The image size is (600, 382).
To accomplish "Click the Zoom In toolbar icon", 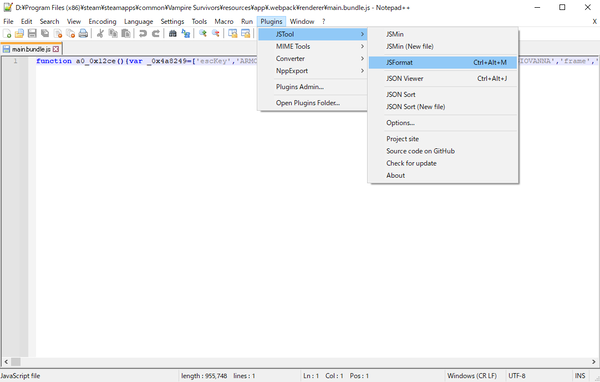I will click(x=203, y=34).
